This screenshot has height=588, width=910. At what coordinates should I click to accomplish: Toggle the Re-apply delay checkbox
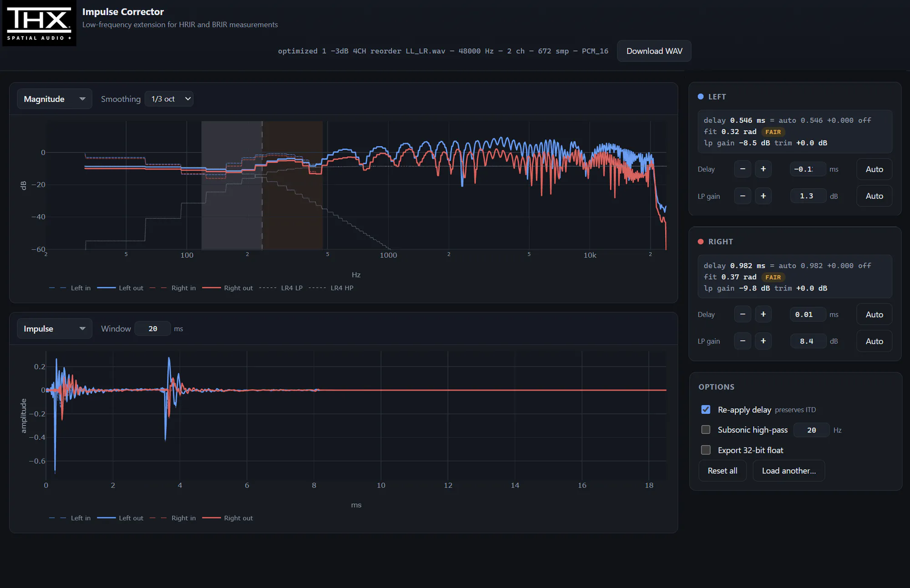point(706,409)
